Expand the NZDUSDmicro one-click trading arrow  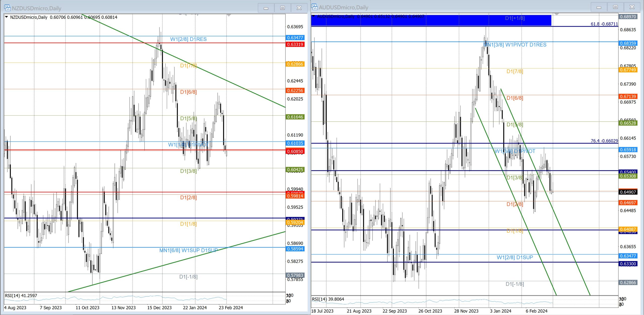pyautogui.click(x=7, y=17)
